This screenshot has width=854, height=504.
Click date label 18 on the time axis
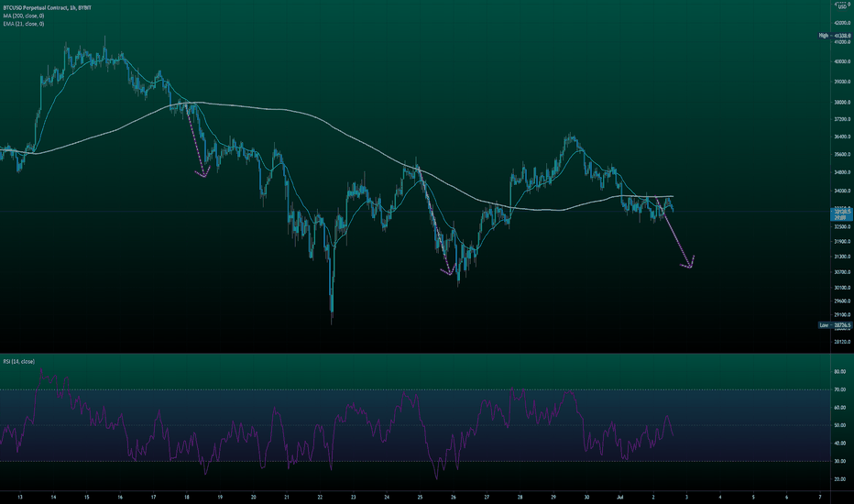click(187, 497)
